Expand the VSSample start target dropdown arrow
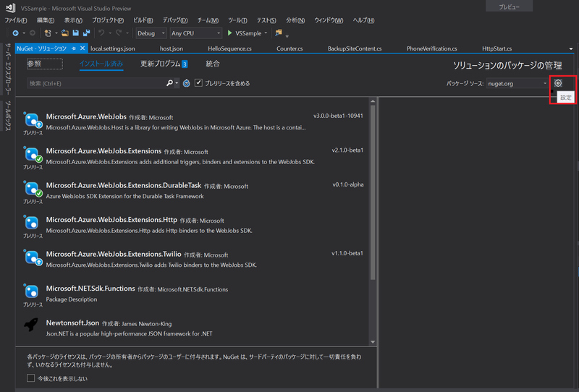Image resolution: width=579 pixels, height=392 pixels. coord(266,33)
